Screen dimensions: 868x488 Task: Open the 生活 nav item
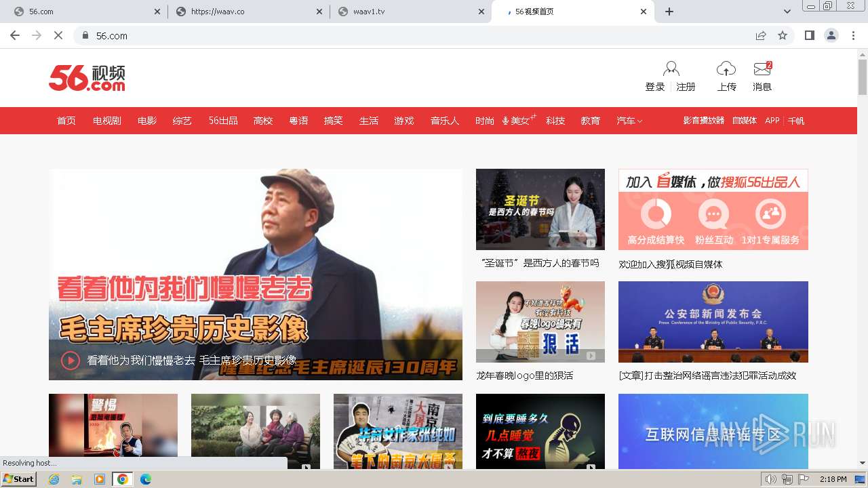click(369, 121)
